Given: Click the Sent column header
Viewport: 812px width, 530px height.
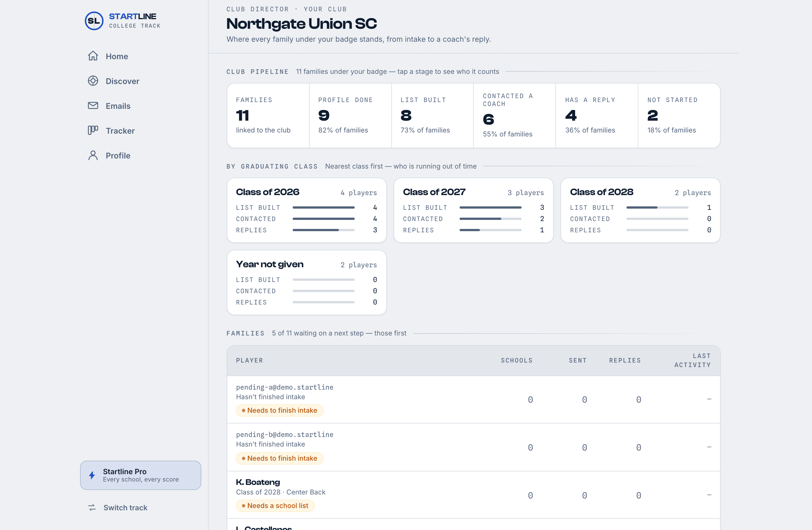Looking at the screenshot, I should [x=578, y=361].
